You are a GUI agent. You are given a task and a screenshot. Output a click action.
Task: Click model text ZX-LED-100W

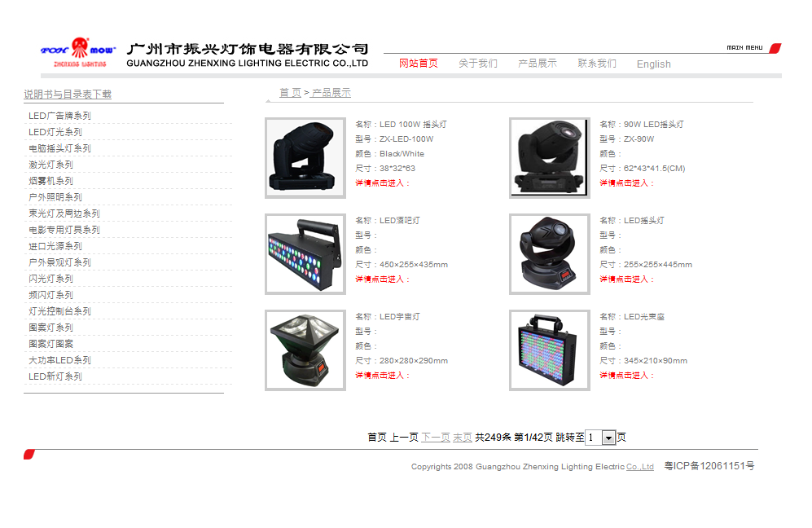click(406, 139)
